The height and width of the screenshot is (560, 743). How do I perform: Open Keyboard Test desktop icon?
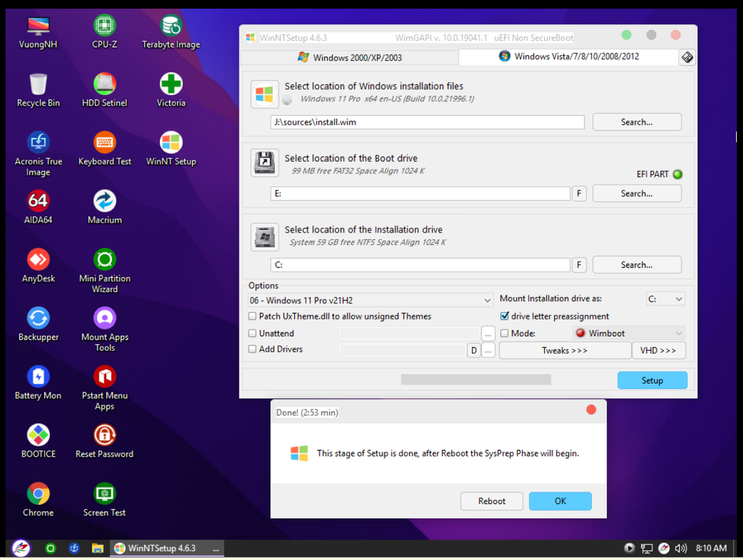tap(104, 149)
